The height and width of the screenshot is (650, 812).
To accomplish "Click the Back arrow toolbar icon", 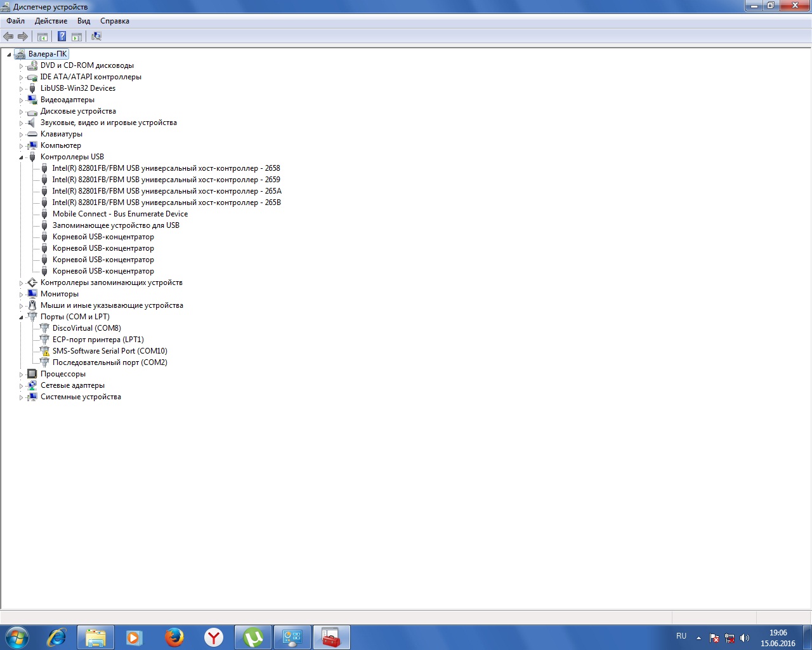I will tap(8, 36).
